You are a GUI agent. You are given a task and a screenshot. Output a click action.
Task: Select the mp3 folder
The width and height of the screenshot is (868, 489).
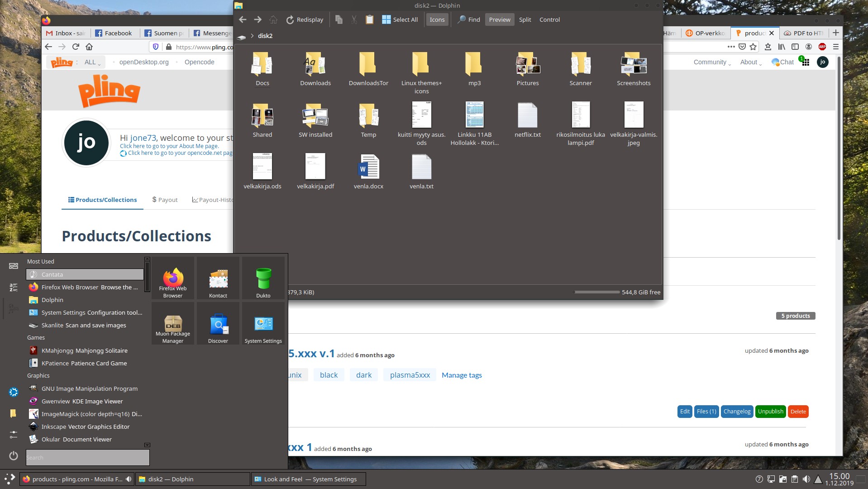(x=474, y=69)
